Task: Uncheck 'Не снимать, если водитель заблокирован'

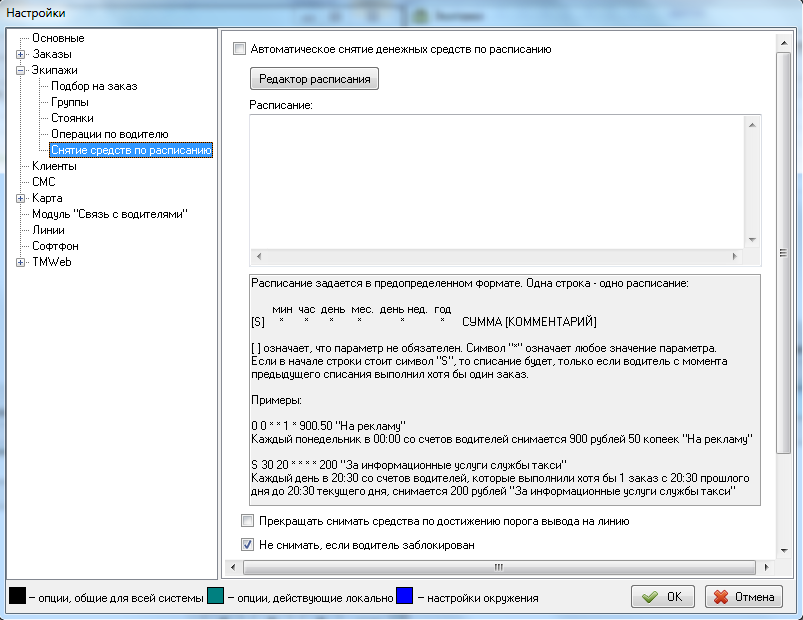Action: click(x=247, y=545)
